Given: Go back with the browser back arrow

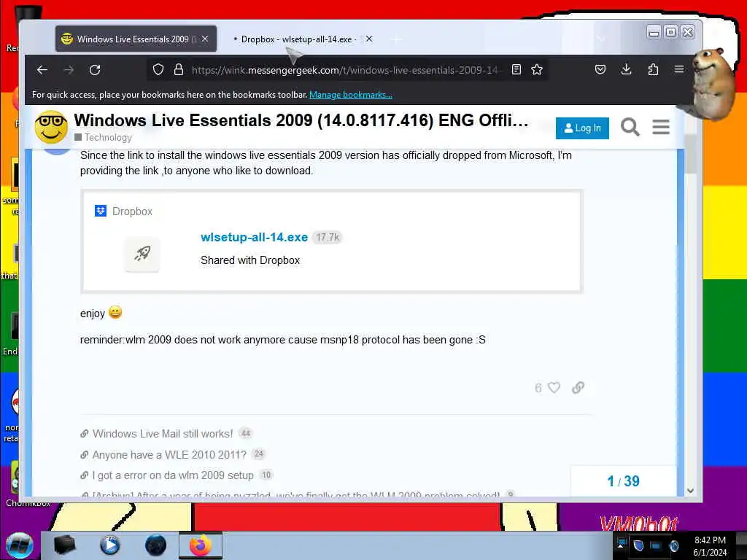Looking at the screenshot, I should 42,70.
